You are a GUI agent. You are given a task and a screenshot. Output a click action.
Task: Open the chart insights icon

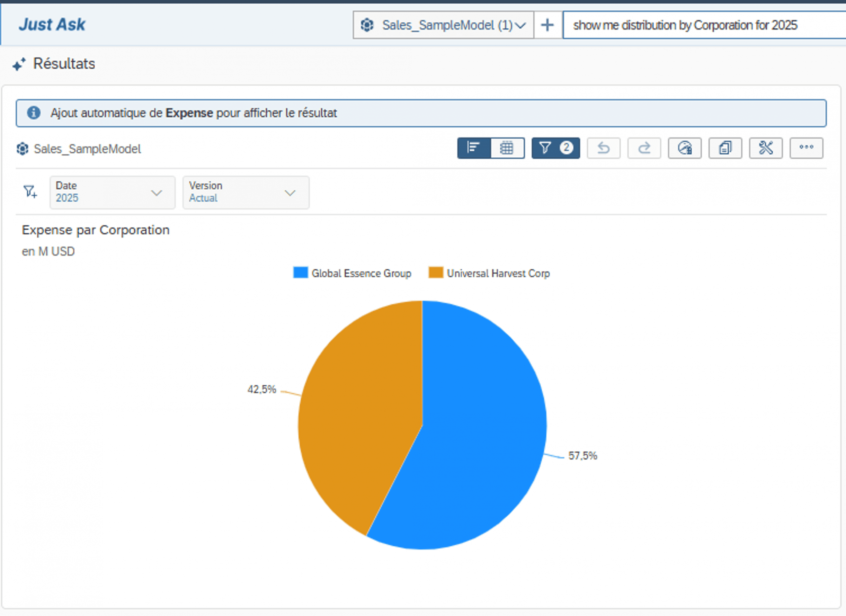click(684, 148)
